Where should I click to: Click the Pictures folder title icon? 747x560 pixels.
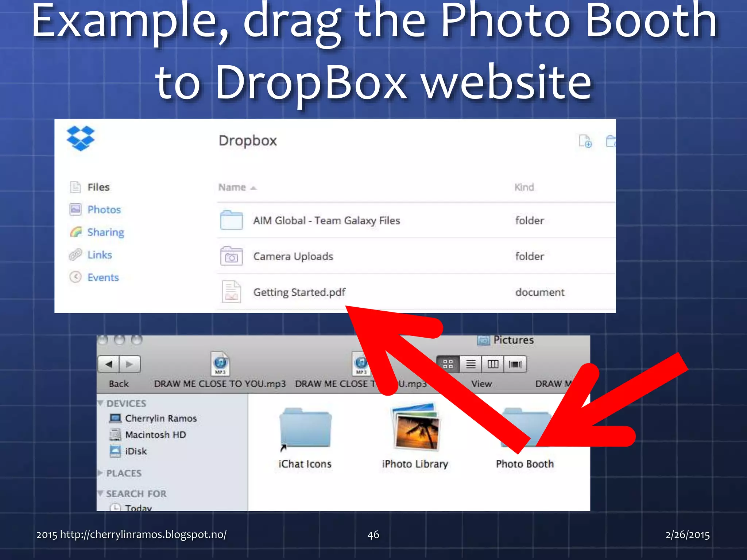483,341
